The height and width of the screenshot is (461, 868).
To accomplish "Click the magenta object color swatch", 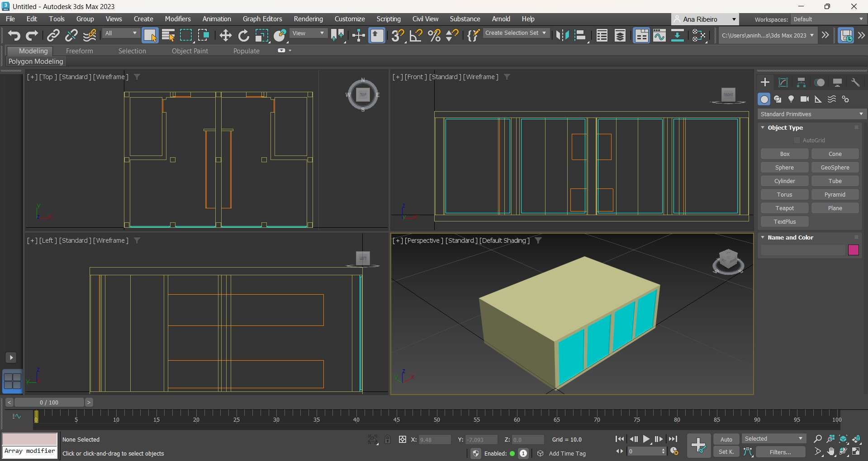I will pos(853,250).
